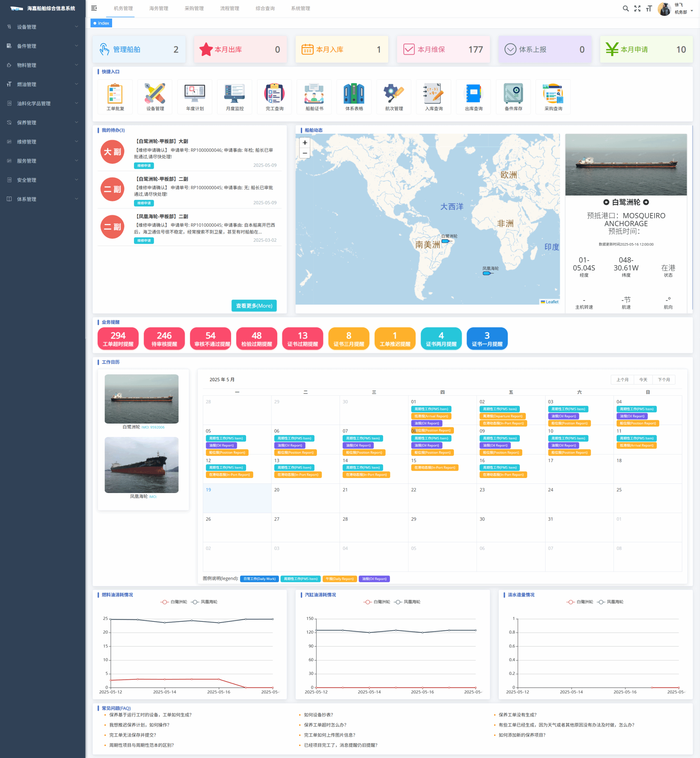Screen dimensions: 700x758
Task: Click the map zoom in plus button
Action: point(305,143)
